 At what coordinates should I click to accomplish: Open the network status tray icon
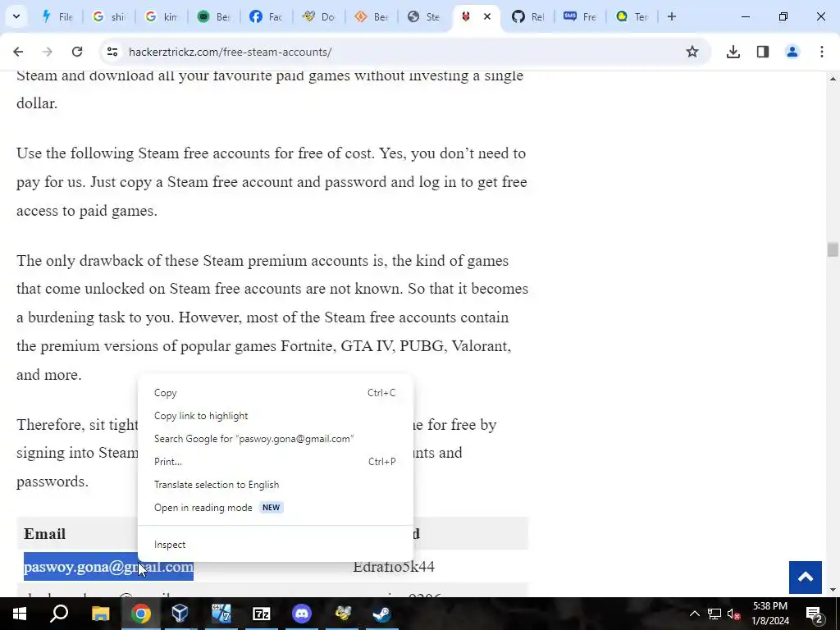coord(714,614)
